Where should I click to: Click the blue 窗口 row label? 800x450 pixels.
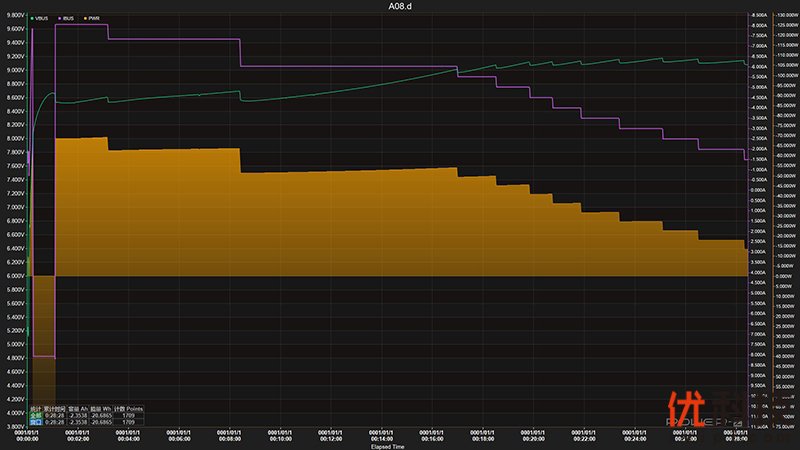[x=35, y=422]
